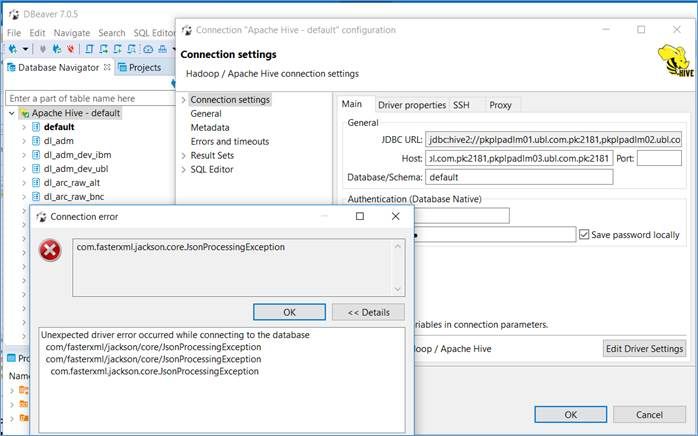698x436 pixels.
Task: Select General in config tree
Action: pyautogui.click(x=206, y=114)
